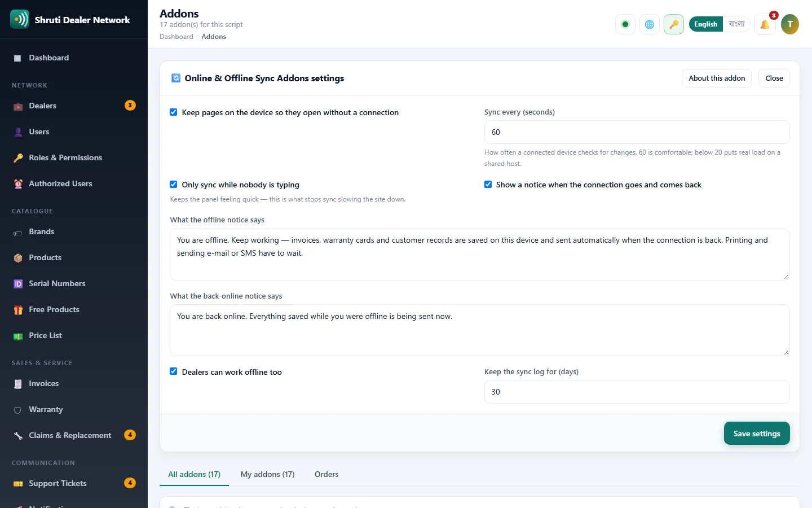Viewport: 812px width, 508px height.
Task: Click the Support Tickets ticket icon
Action: (x=18, y=484)
